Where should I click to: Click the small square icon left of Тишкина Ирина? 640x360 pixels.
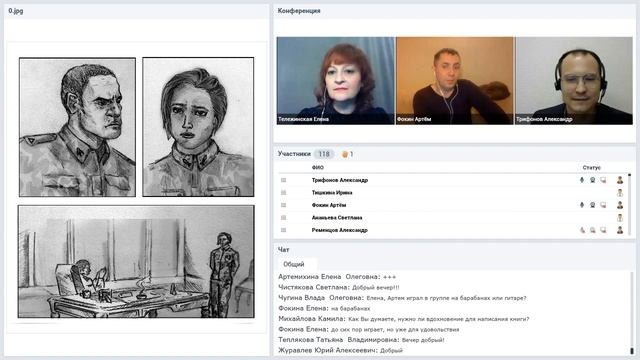pyautogui.click(x=283, y=193)
